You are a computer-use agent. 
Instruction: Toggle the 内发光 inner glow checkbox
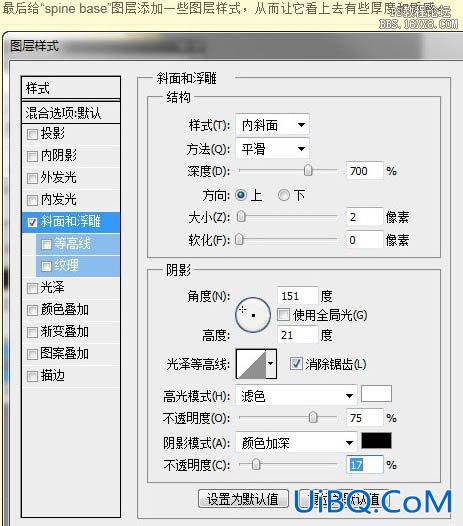[x=32, y=200]
